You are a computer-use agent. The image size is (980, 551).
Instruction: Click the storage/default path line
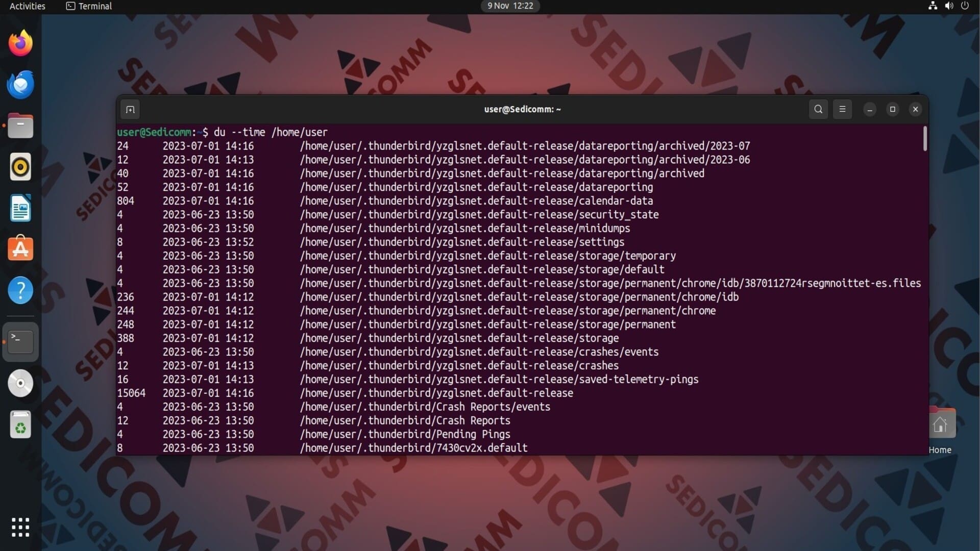tap(482, 270)
